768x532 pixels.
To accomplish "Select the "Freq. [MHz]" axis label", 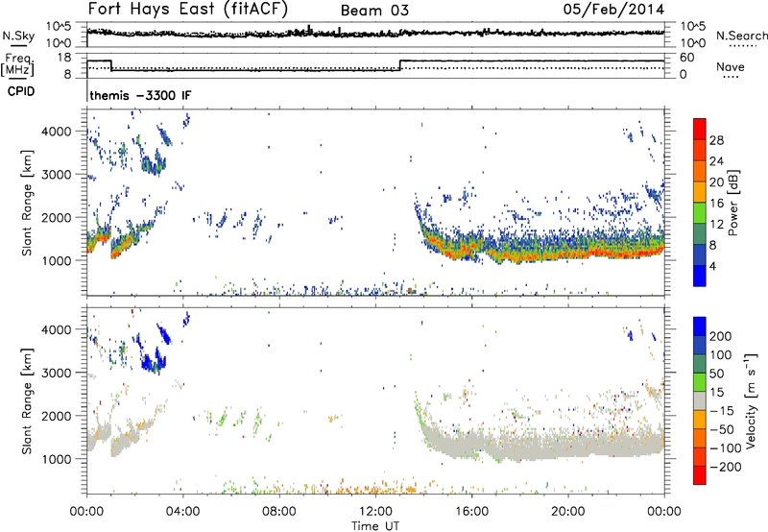I will click(17, 64).
